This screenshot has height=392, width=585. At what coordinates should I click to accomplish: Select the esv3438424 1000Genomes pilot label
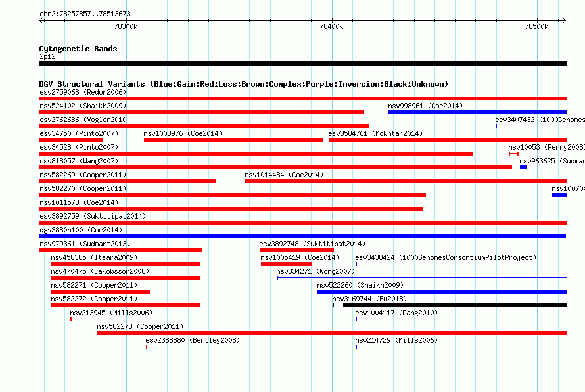click(446, 257)
